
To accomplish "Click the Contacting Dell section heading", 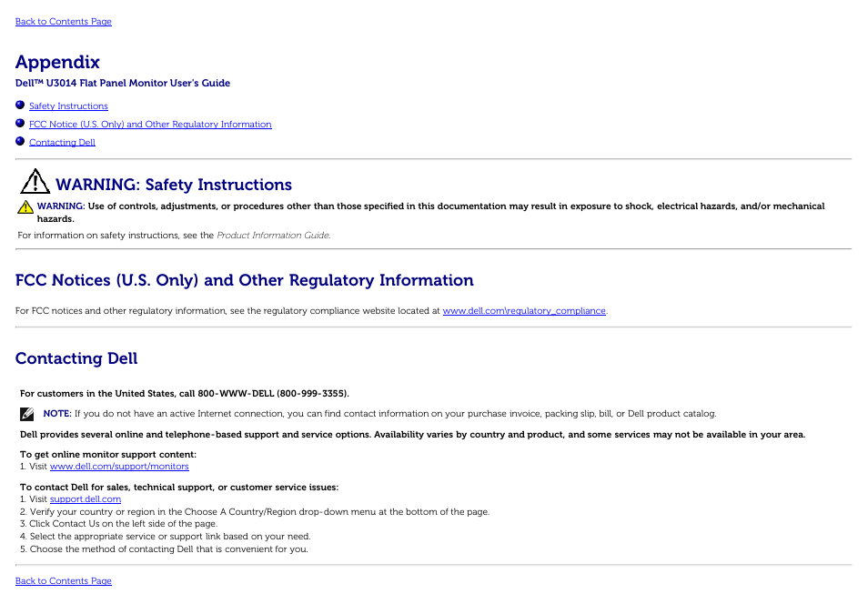I will [76, 358].
